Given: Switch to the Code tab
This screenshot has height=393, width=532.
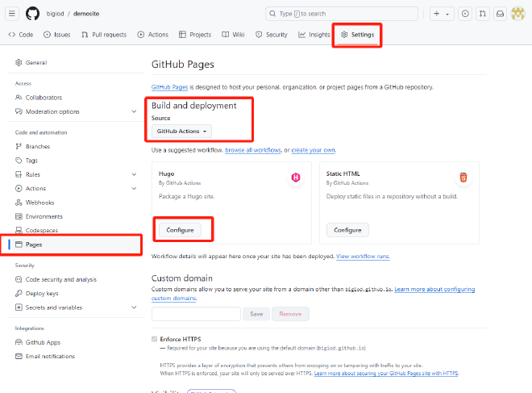Looking at the screenshot, I should (x=21, y=35).
